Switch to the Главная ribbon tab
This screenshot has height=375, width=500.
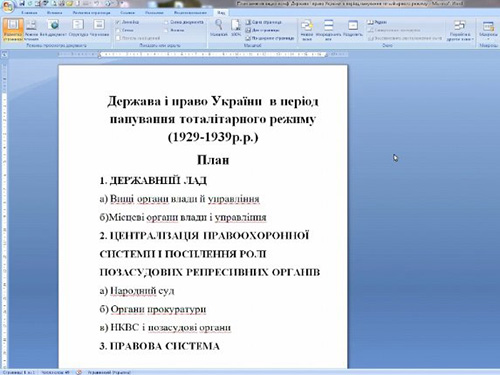point(29,13)
